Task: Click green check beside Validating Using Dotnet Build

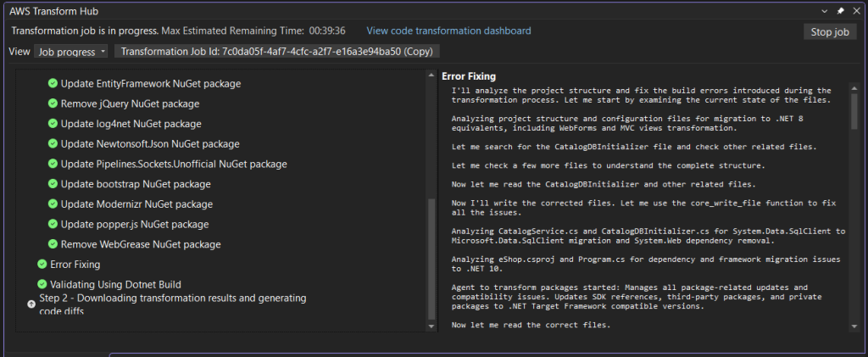Action: [42, 284]
